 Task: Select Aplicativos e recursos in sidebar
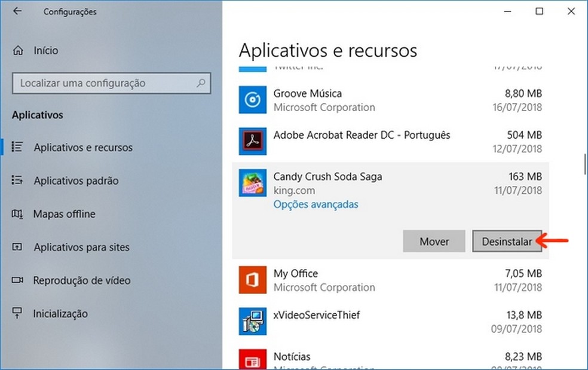point(83,147)
